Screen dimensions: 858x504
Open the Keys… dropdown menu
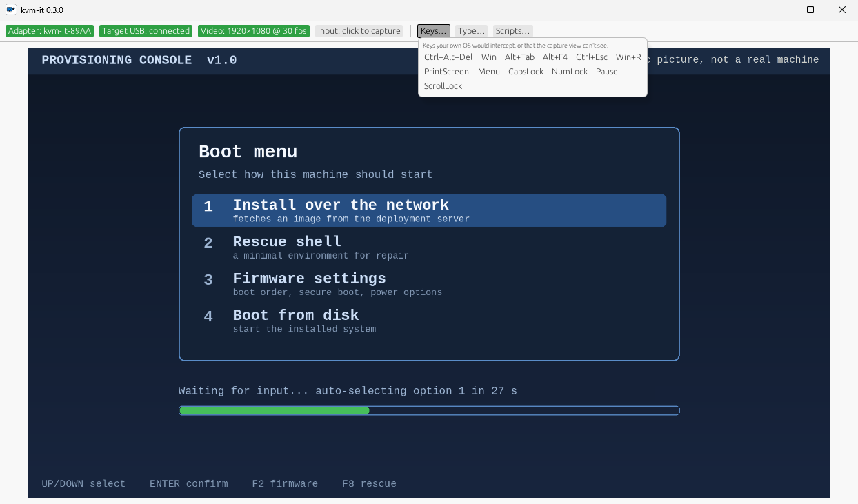(434, 31)
